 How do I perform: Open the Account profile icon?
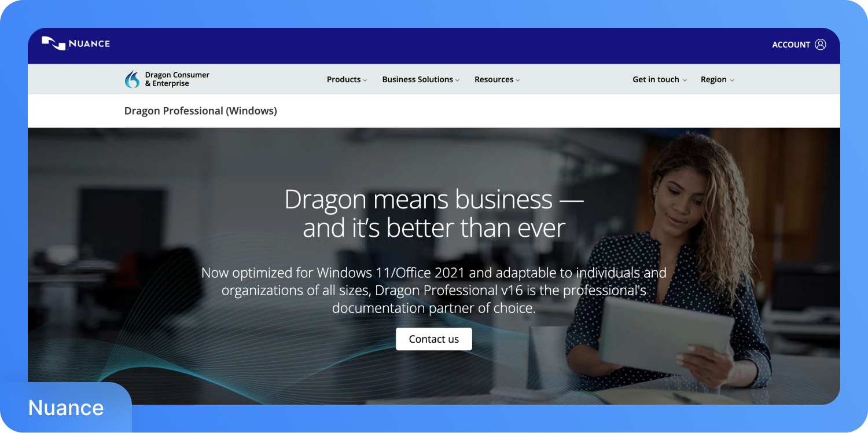point(821,43)
